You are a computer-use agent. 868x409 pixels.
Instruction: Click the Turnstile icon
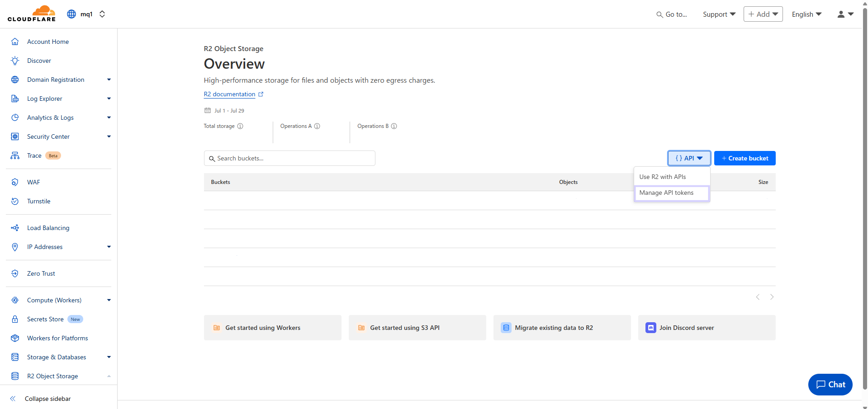(15, 201)
